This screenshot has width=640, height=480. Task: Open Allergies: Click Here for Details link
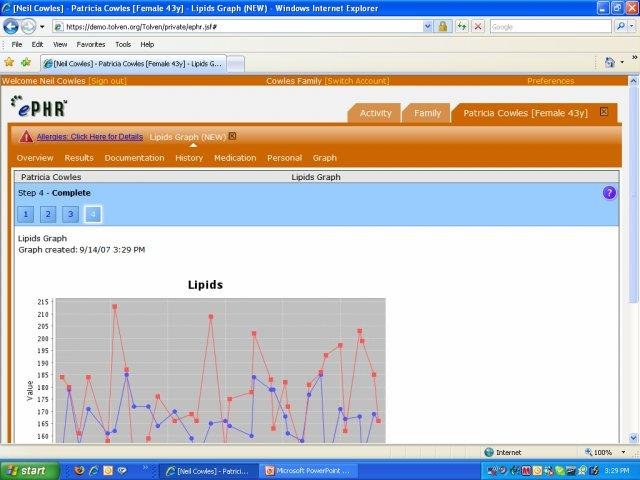(x=90, y=136)
